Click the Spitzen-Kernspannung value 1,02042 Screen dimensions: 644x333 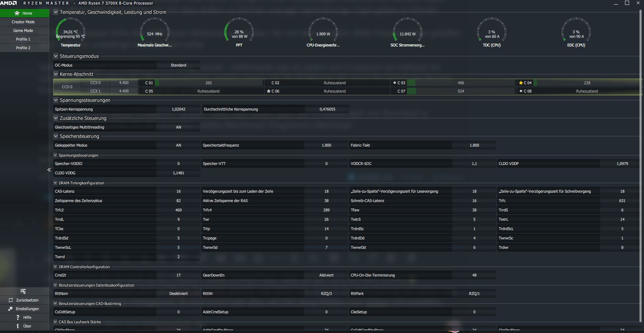tap(179, 109)
